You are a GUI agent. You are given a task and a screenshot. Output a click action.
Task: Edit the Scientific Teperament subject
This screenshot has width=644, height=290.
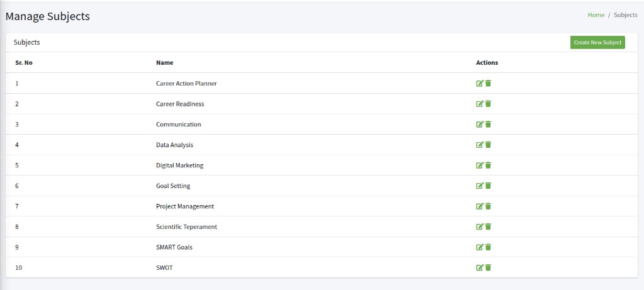[480, 226]
